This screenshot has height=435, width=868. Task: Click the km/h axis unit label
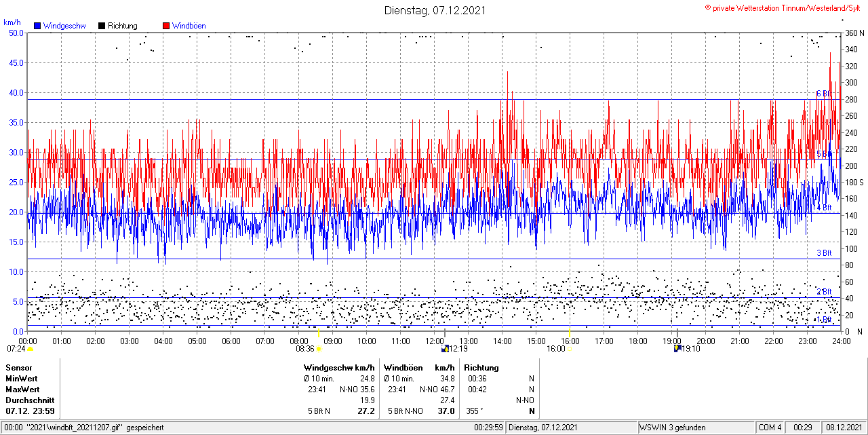[12, 22]
